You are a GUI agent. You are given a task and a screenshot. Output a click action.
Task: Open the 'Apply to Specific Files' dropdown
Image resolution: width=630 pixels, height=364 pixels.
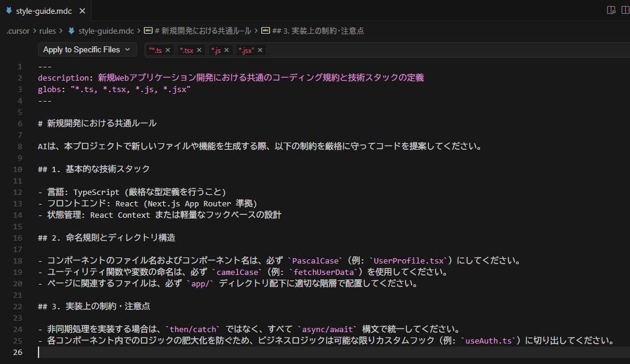(87, 50)
